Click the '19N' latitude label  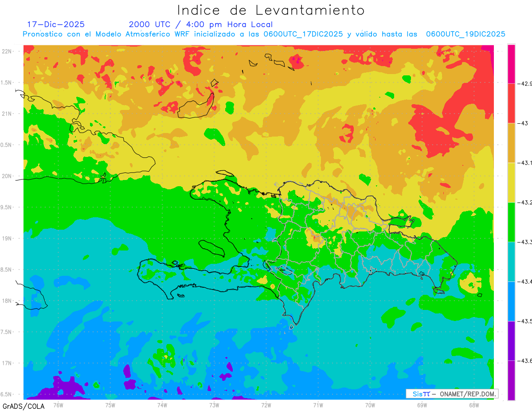click(8, 238)
